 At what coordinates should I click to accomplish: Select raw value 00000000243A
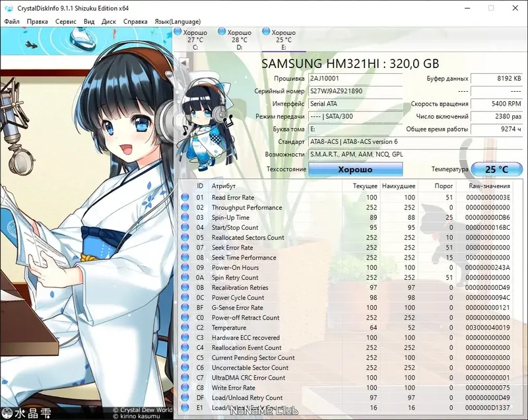488,267
